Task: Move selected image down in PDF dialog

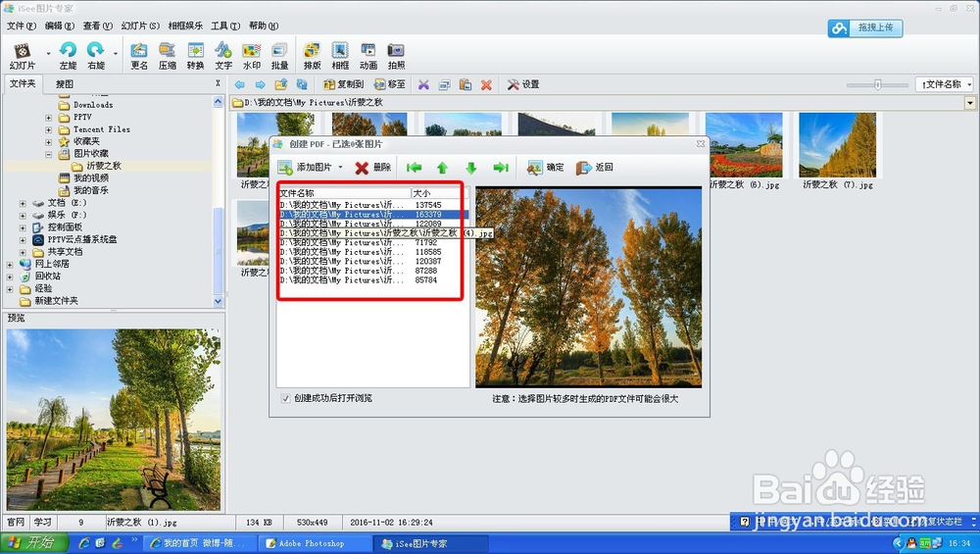Action: (x=471, y=167)
